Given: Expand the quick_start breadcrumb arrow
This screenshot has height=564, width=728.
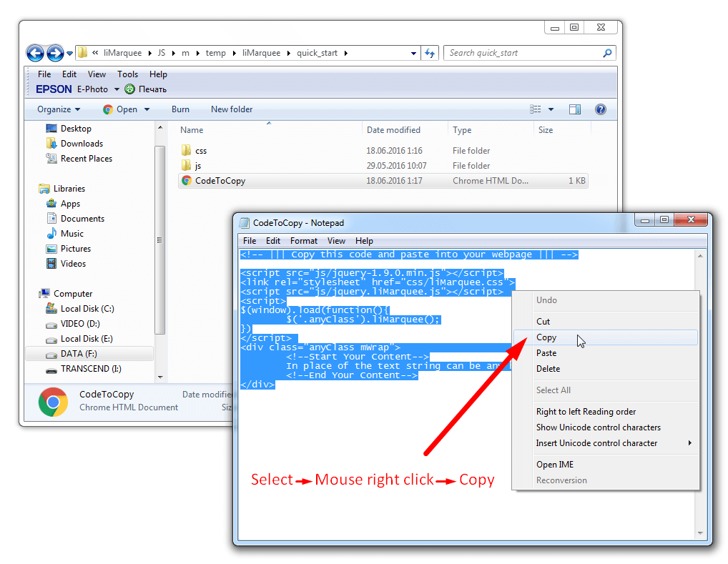Looking at the screenshot, I should coord(346,54).
